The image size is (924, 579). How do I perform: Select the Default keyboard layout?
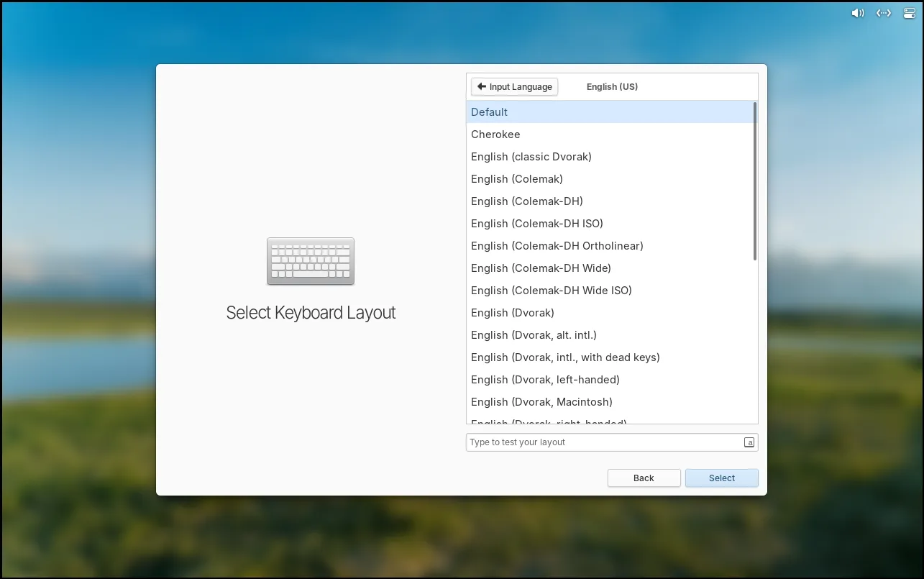(489, 112)
